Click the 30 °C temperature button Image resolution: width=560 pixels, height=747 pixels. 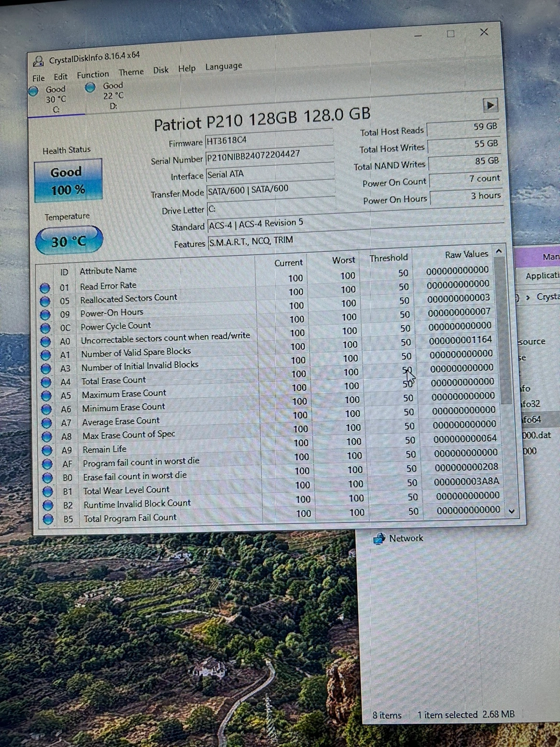click(x=69, y=241)
